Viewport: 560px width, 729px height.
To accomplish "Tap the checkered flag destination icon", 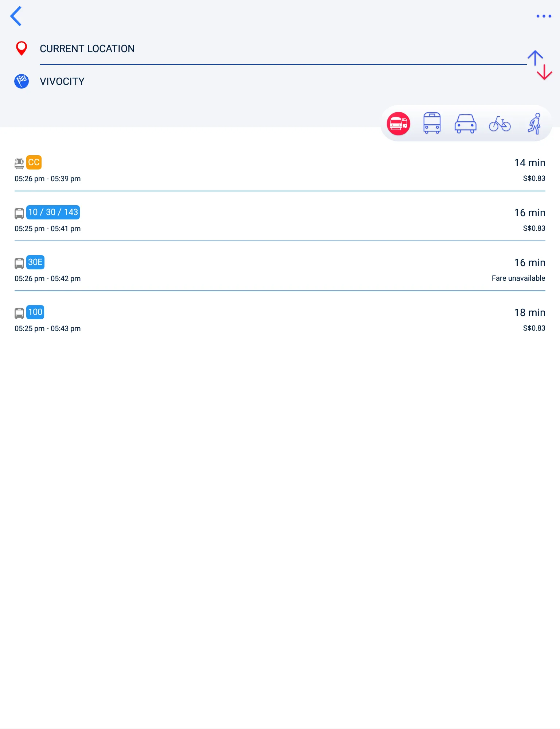I will click(x=22, y=81).
